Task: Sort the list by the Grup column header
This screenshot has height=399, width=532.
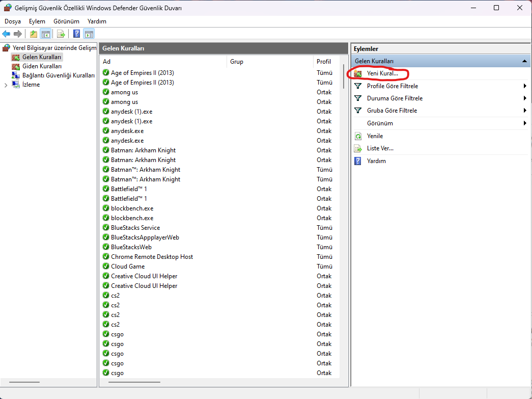Action: click(270, 62)
